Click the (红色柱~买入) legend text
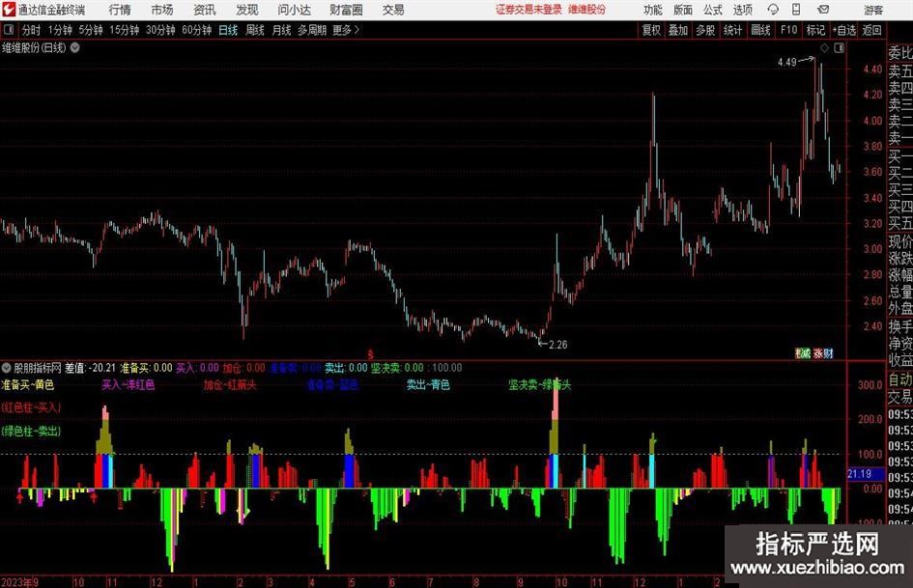This screenshot has height=588, width=913. (x=32, y=407)
